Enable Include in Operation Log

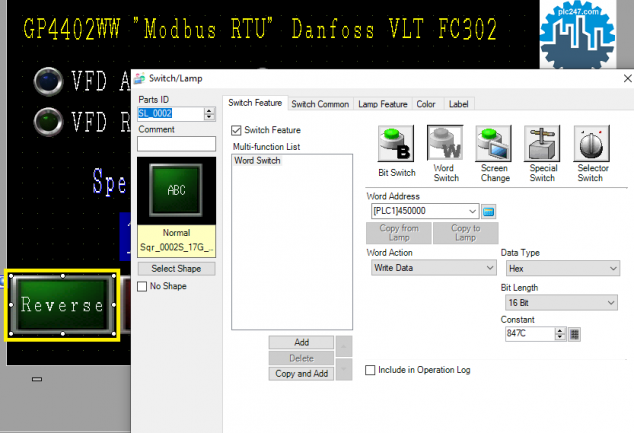370,370
